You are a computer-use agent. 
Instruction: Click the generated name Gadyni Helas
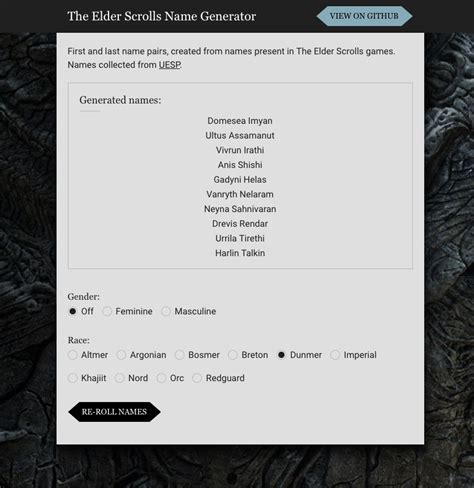[x=240, y=179]
